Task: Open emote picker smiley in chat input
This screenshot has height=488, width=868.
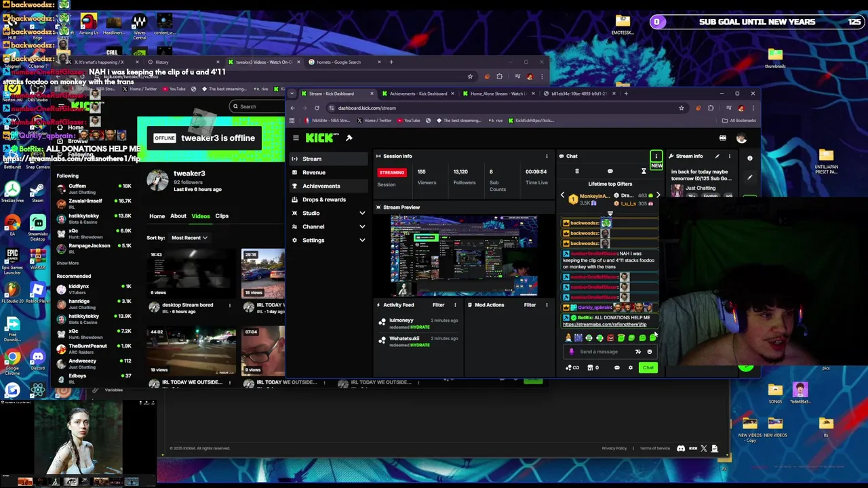Action: (649, 352)
